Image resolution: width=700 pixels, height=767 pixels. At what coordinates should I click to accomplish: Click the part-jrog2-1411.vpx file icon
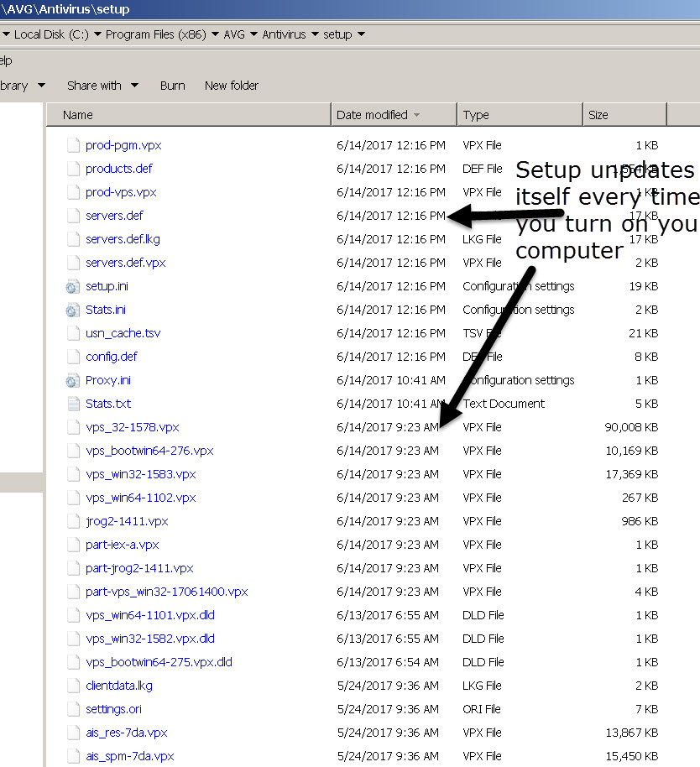(x=73, y=568)
